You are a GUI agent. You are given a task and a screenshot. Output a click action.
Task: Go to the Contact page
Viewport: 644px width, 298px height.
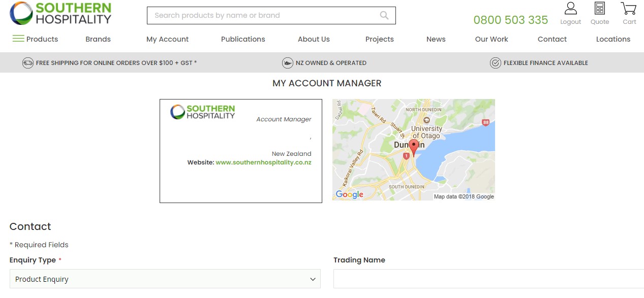552,39
